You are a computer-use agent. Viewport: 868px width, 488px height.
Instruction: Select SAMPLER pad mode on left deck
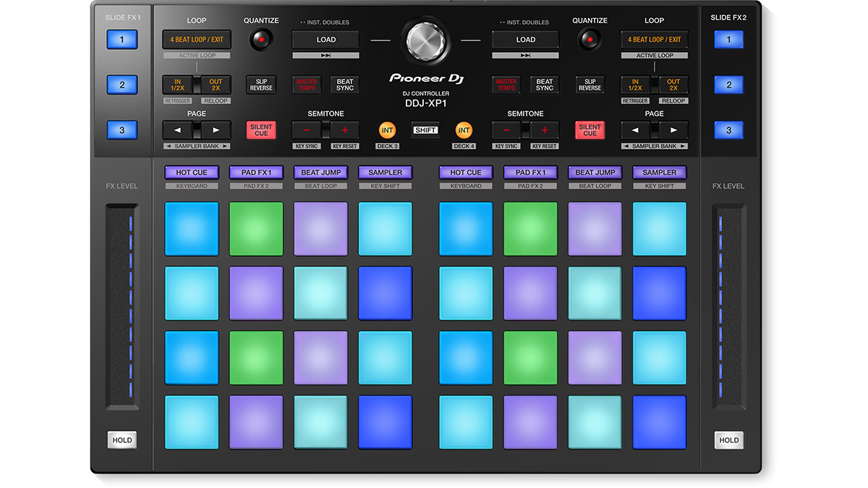(x=386, y=173)
